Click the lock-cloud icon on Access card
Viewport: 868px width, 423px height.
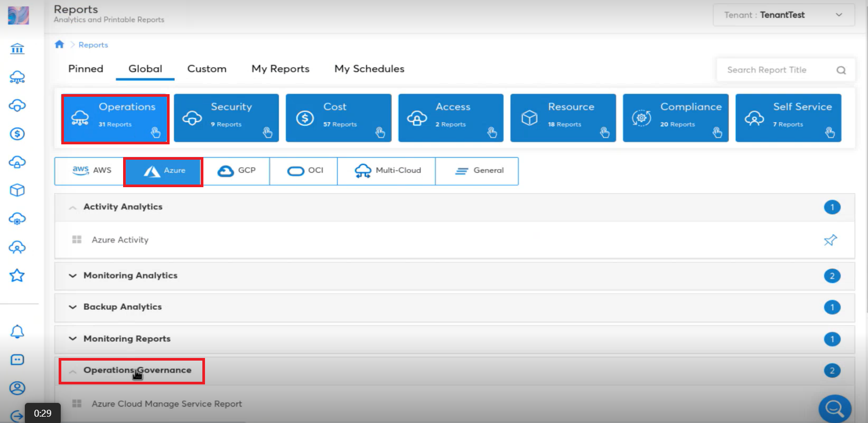pos(417,118)
